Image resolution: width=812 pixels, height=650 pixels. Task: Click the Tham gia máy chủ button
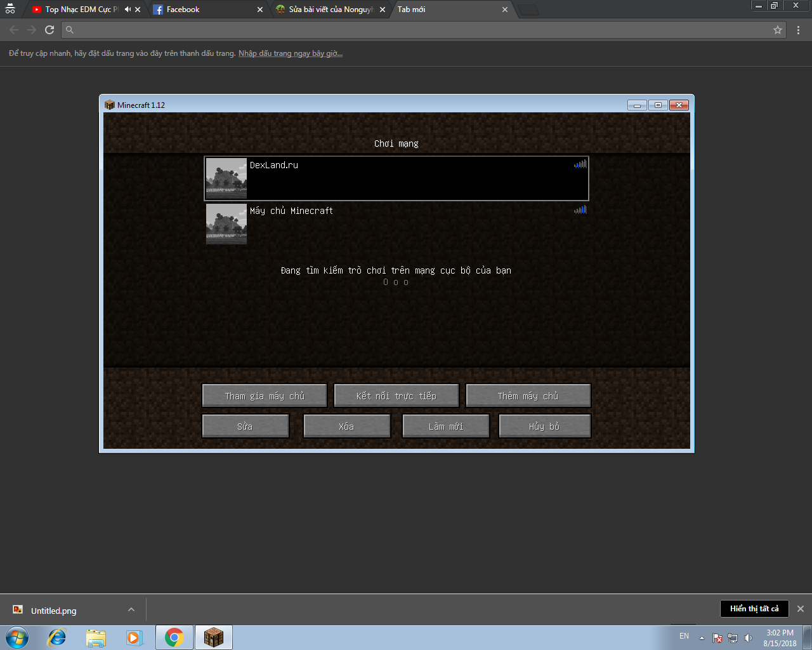pos(265,395)
